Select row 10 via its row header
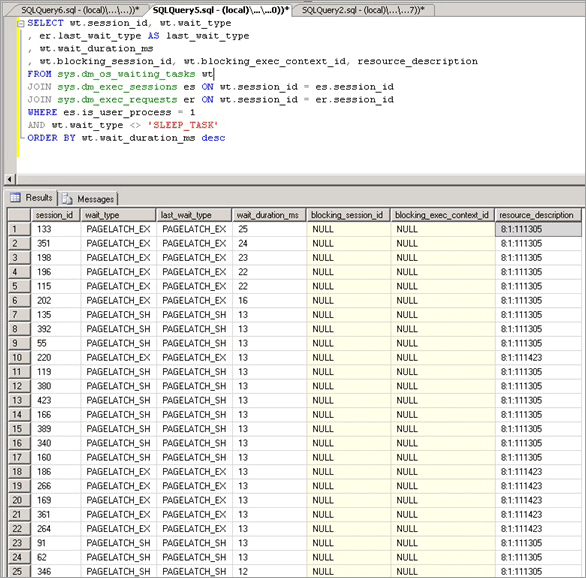 click(19, 358)
